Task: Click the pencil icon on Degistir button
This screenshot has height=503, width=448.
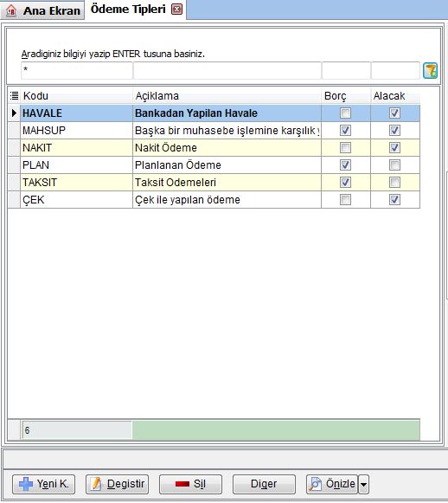Action: click(x=96, y=484)
